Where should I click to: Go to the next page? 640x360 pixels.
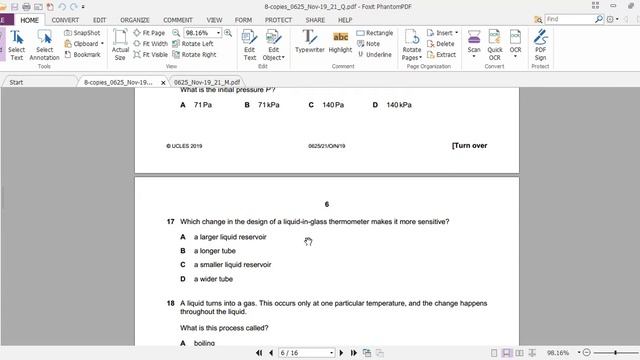tap(341, 353)
